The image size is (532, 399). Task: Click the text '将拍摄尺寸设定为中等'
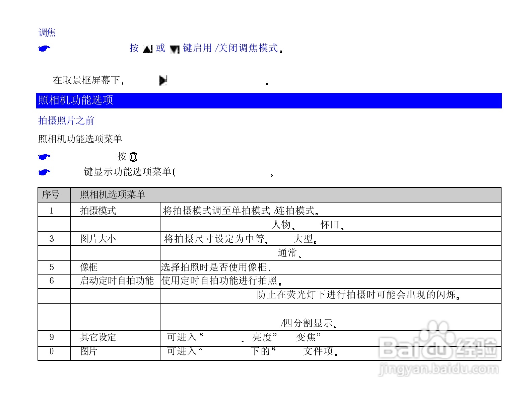[x=214, y=239]
